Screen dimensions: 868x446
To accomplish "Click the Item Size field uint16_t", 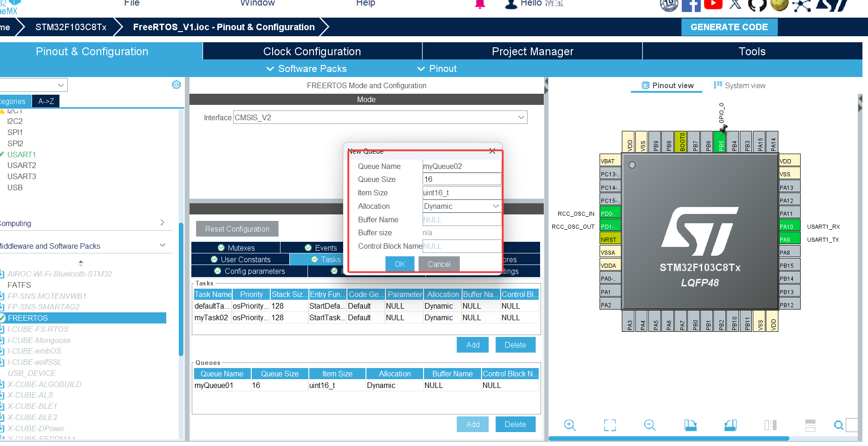I will [x=462, y=193].
